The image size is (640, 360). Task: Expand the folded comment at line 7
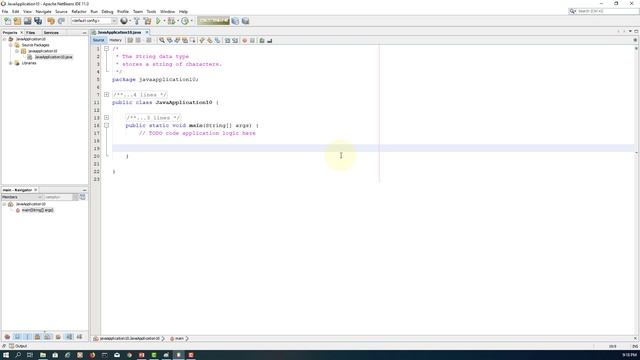pos(106,94)
